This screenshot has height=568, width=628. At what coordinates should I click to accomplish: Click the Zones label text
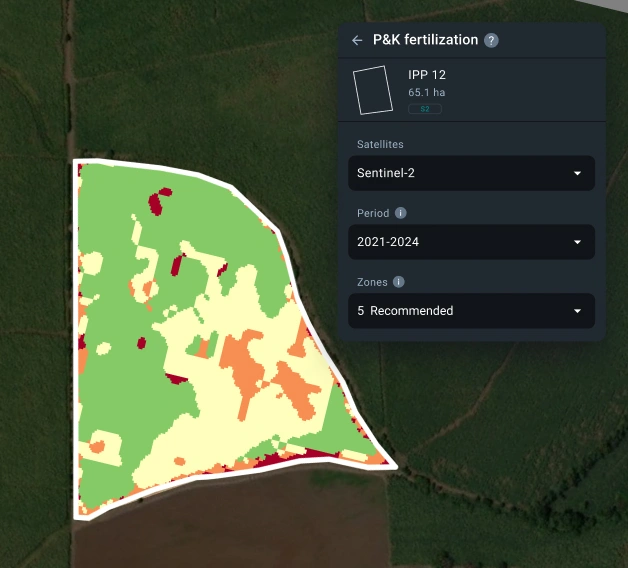[372, 282]
